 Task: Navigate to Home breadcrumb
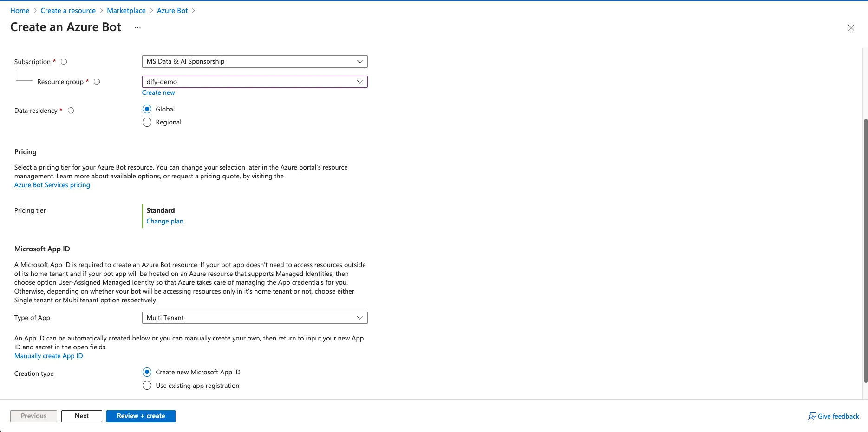coord(20,11)
